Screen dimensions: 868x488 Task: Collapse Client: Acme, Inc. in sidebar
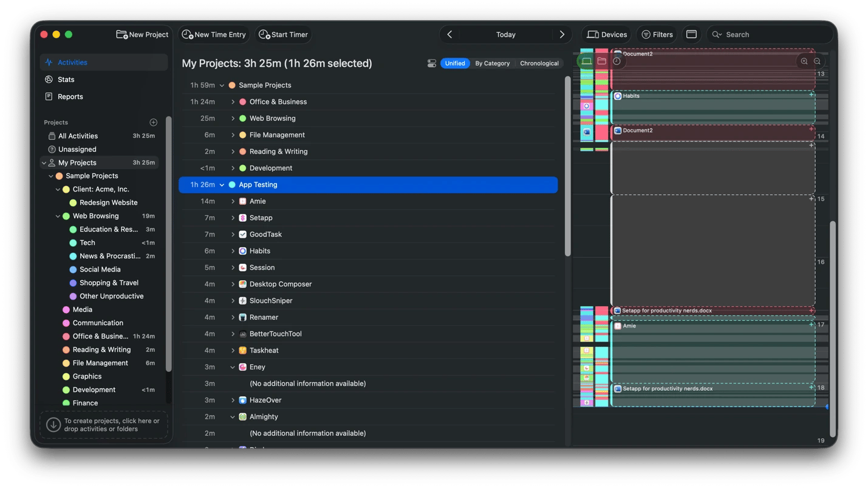[58, 190]
